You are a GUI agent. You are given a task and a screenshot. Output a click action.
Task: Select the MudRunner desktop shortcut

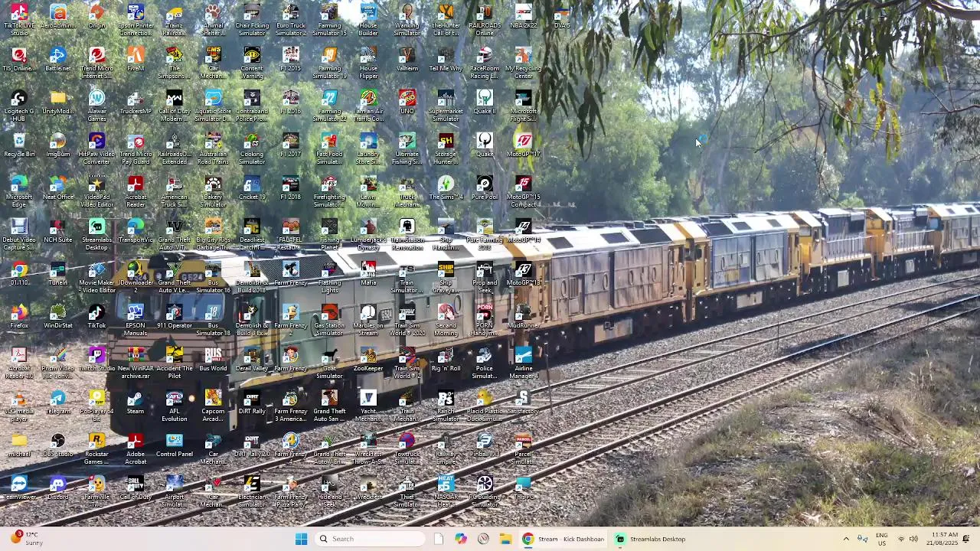(x=524, y=317)
